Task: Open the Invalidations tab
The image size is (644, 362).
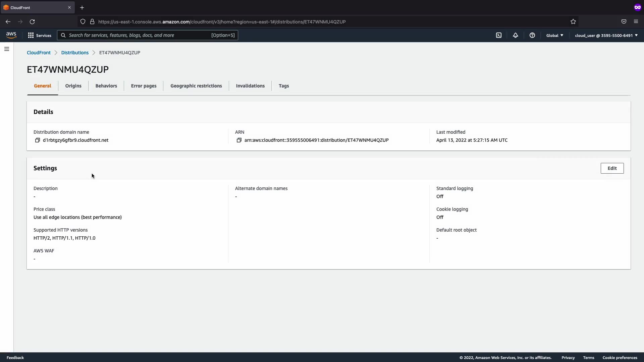Action: (250, 86)
